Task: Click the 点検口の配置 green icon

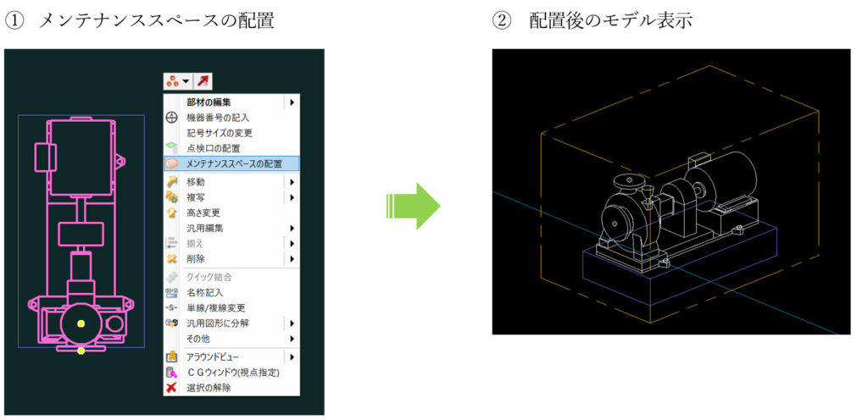Action: 171,148
